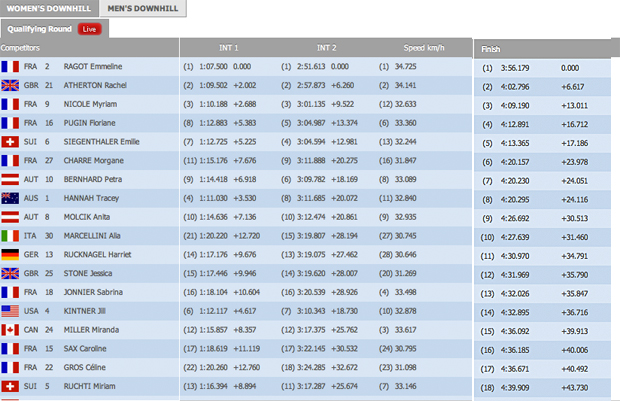Image resolution: width=620 pixels, height=401 pixels.
Task: Click the Italian flag beside MARCELLINI Alia
Action: tap(10, 235)
